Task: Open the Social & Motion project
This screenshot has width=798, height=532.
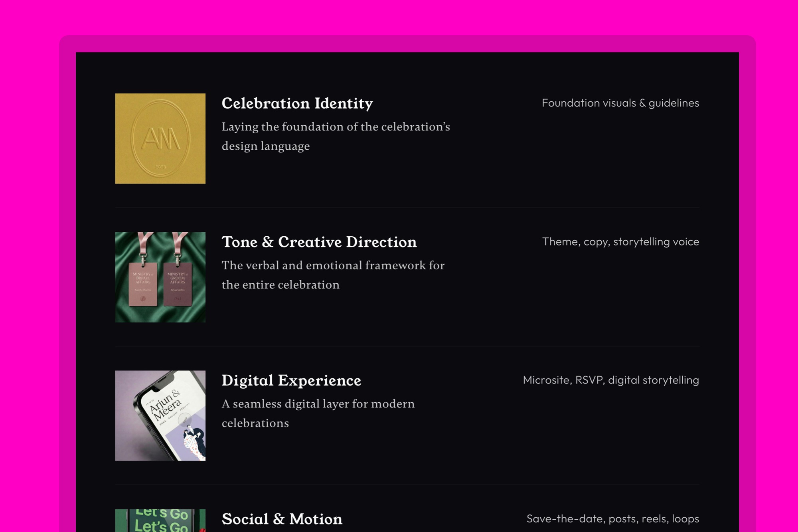Action: tap(281, 518)
